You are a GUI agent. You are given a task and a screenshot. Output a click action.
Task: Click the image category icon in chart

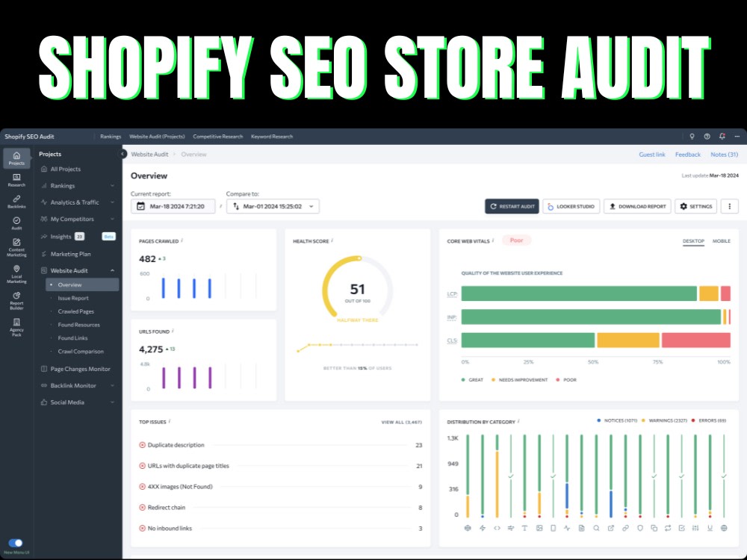(x=539, y=528)
